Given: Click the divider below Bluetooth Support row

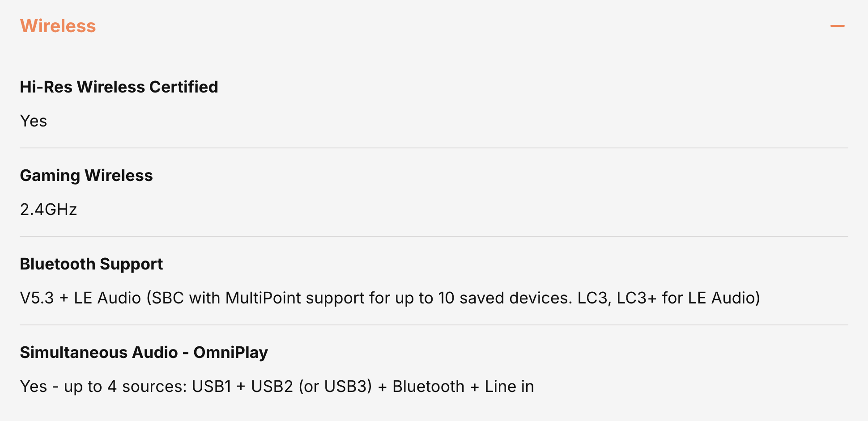Looking at the screenshot, I should click(x=434, y=325).
